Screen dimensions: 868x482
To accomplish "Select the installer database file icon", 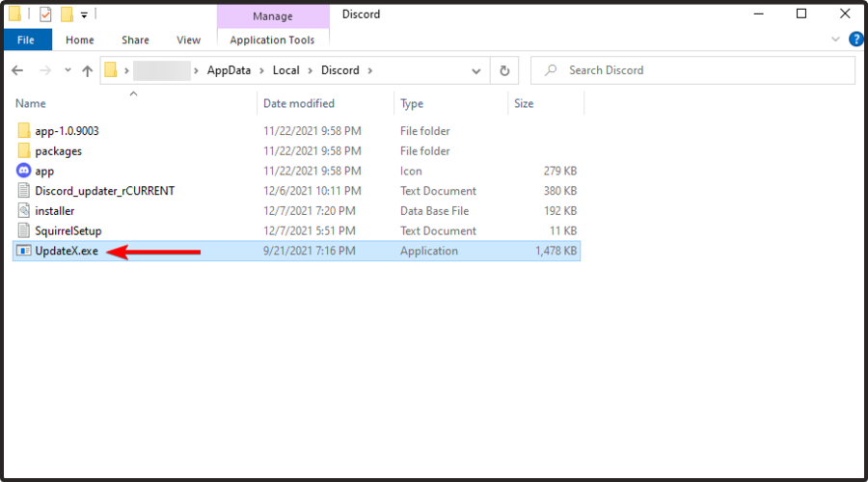I will (24, 210).
